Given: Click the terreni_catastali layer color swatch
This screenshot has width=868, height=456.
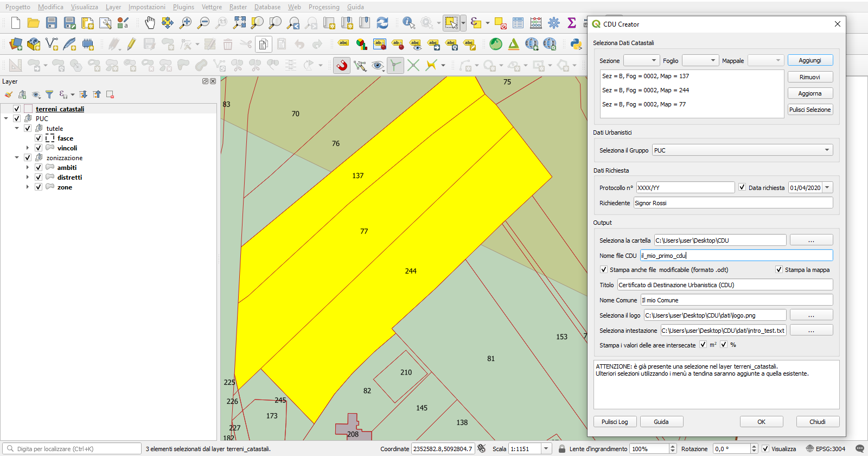Looking at the screenshot, I should [x=28, y=109].
